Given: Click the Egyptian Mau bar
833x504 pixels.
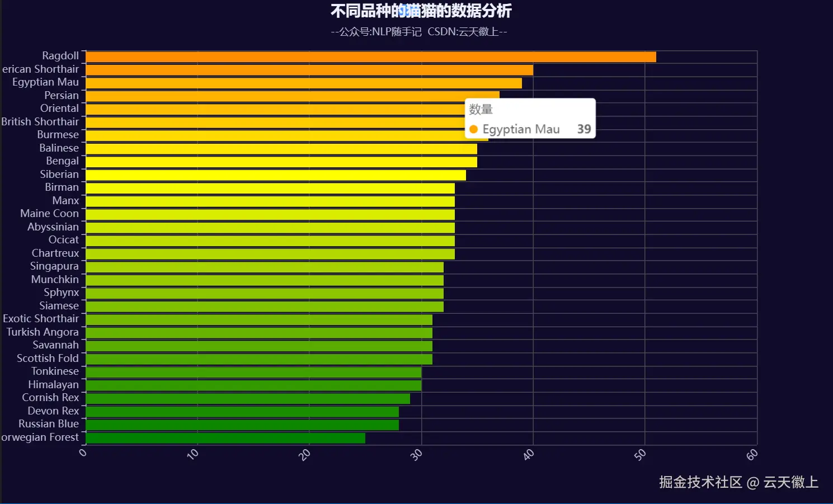Looking at the screenshot, I should pyautogui.click(x=304, y=83).
